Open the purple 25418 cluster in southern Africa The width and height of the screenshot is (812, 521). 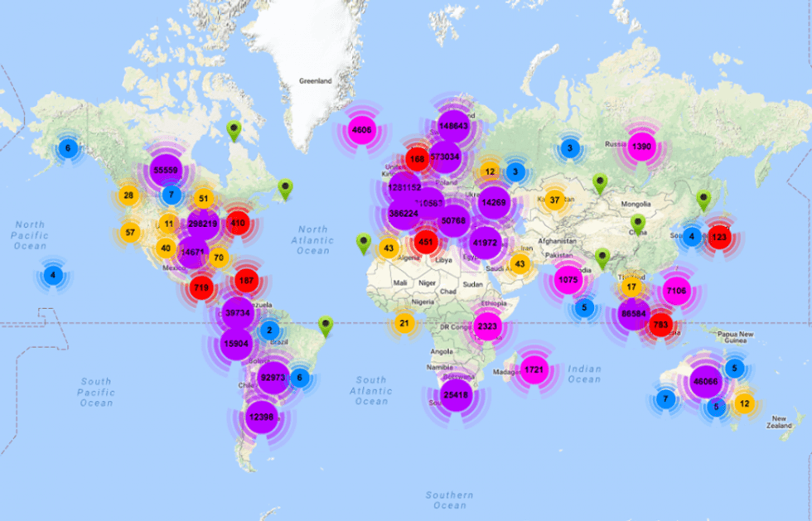tap(456, 395)
